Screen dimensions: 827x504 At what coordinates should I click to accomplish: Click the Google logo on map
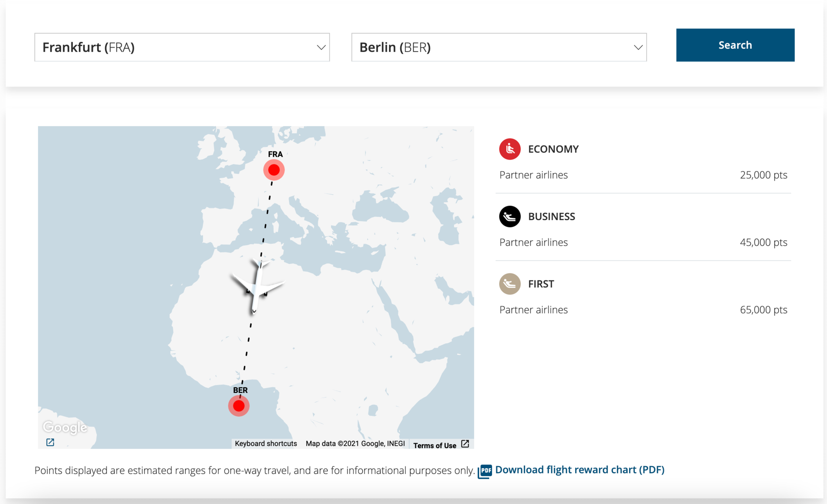click(x=65, y=427)
